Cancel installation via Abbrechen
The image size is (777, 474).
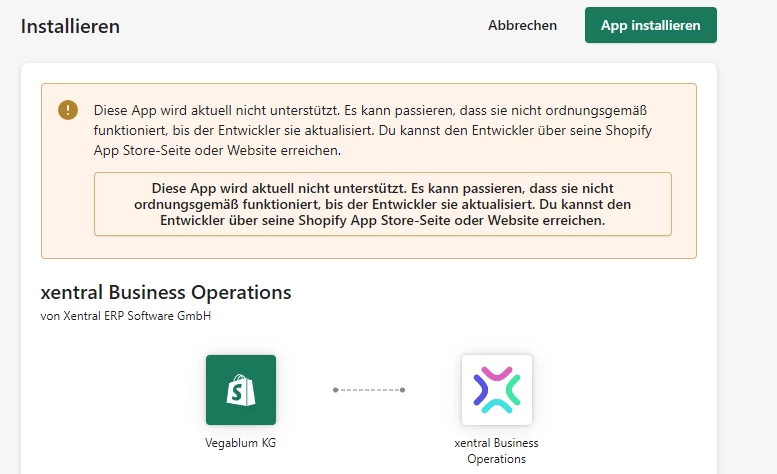(x=522, y=25)
